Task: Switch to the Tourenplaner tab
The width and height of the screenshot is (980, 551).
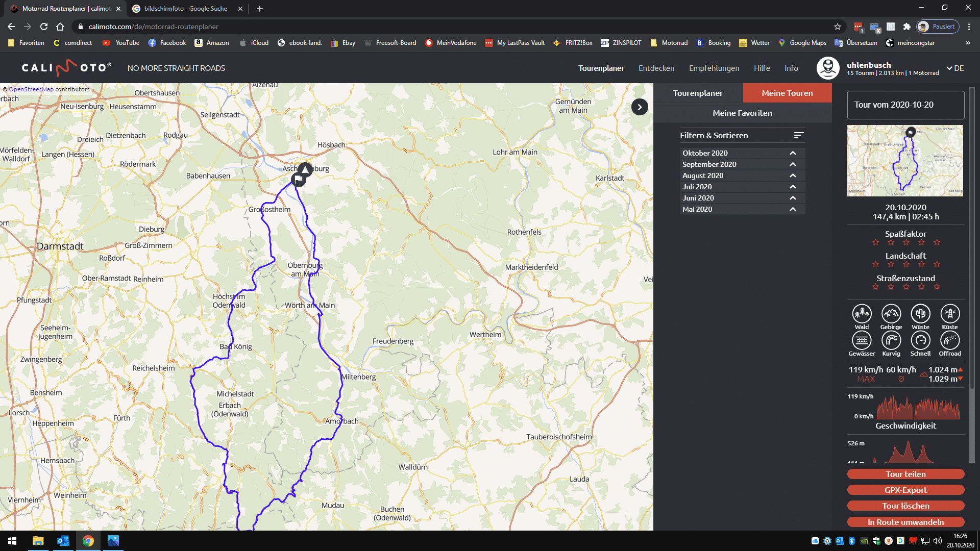Action: 697,93
